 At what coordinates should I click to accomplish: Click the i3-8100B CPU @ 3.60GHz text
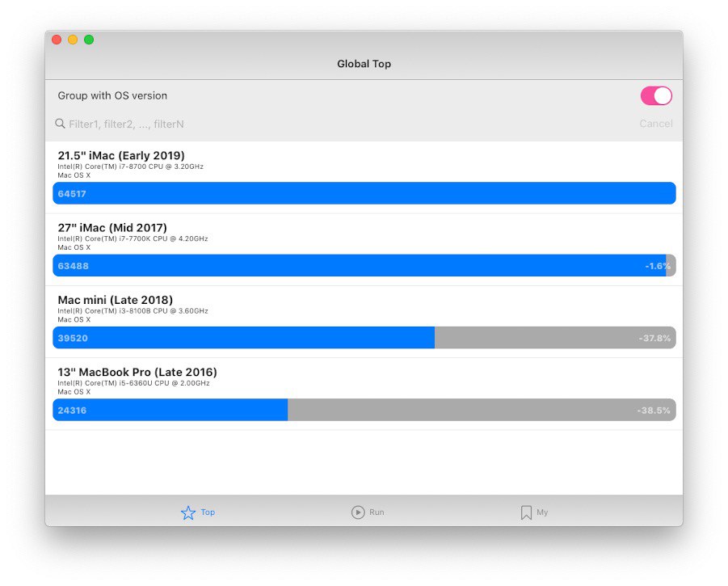click(x=163, y=311)
